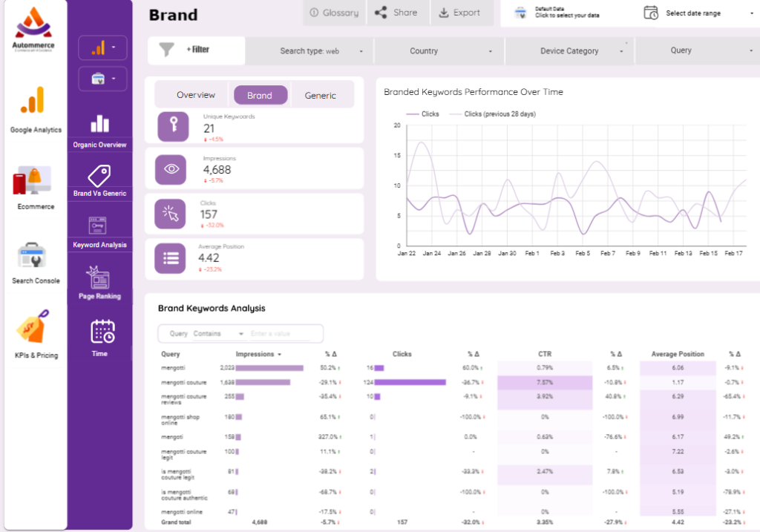Type in the Enter a value field
Viewport: 760px width, 532px height.
tap(280, 334)
